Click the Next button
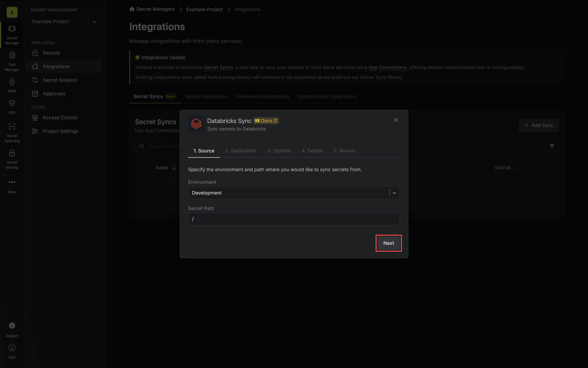 (x=389, y=243)
